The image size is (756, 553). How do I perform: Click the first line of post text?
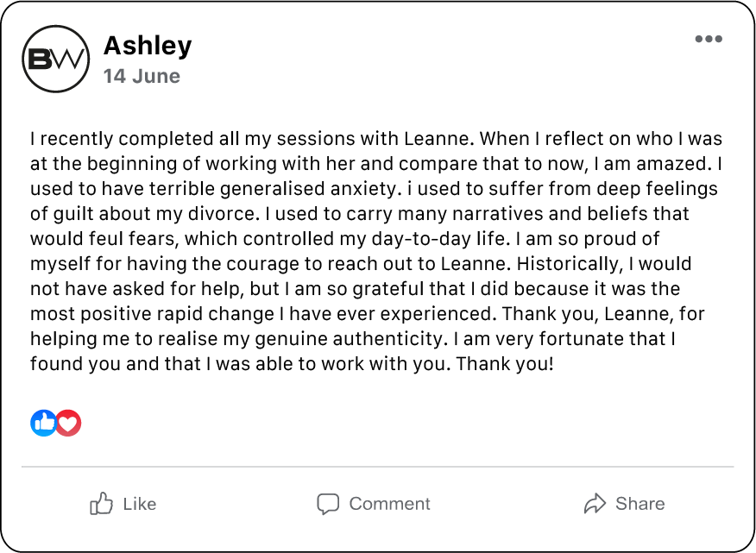[375, 139]
